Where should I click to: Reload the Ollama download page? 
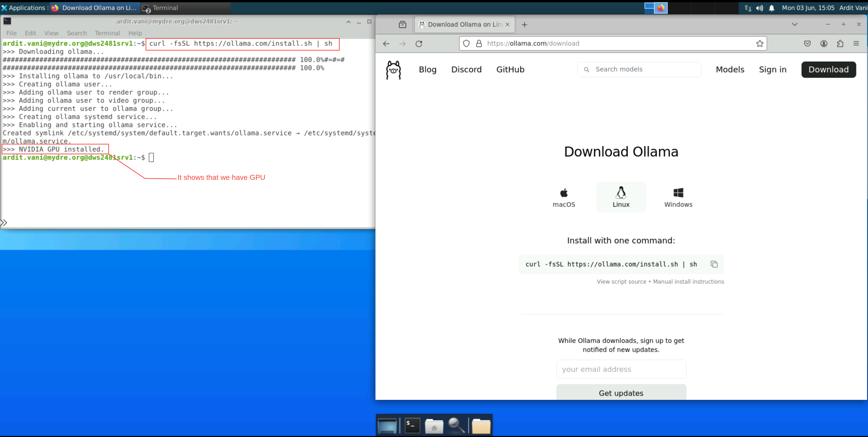tap(419, 43)
